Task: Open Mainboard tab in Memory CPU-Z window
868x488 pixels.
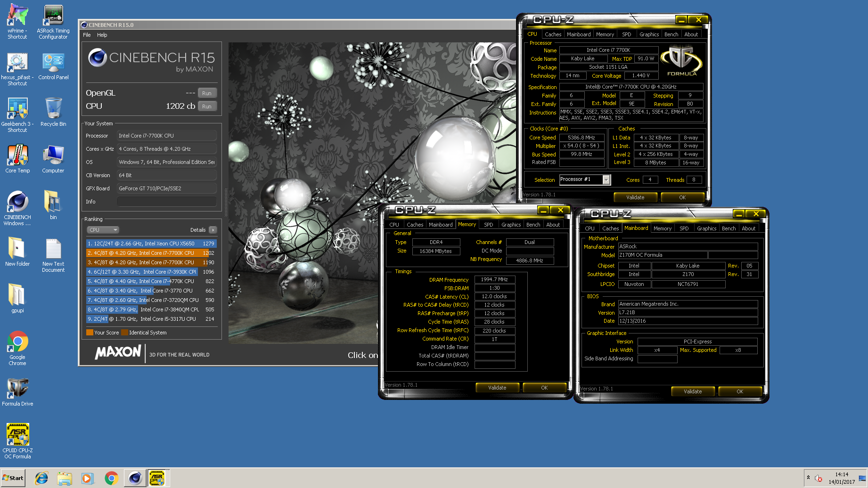Action: point(441,225)
